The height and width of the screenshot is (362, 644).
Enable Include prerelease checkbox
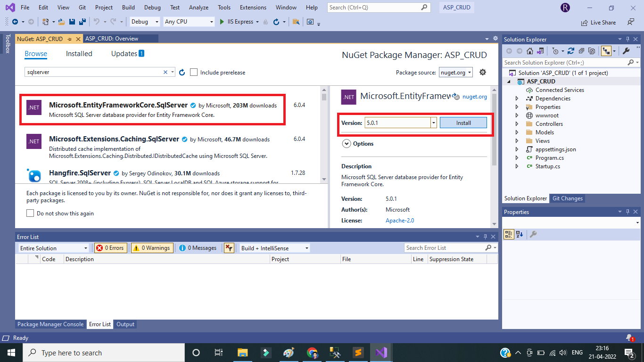click(x=194, y=72)
